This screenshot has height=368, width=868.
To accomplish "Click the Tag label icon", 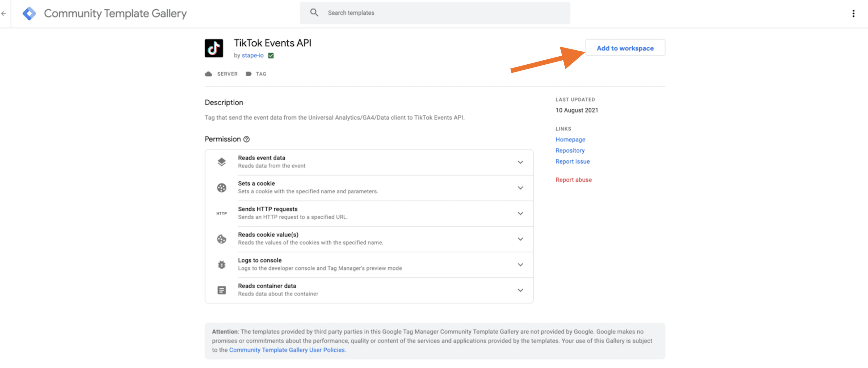I will click(248, 74).
